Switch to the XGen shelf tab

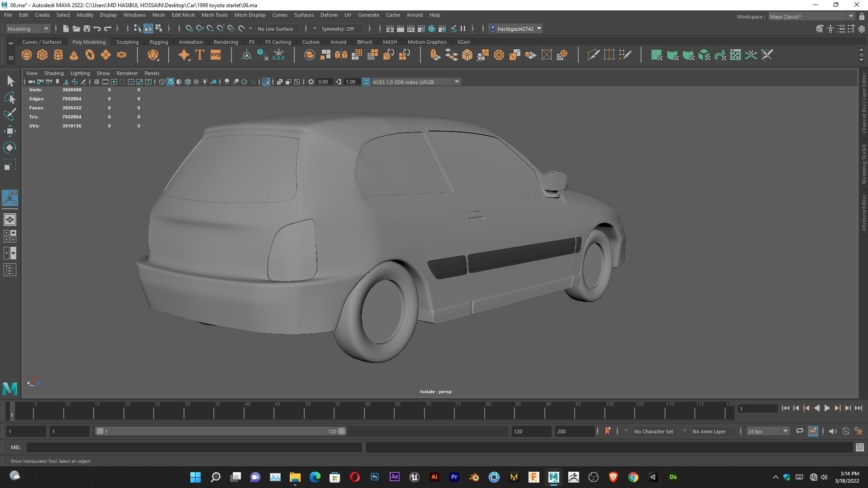tap(463, 42)
